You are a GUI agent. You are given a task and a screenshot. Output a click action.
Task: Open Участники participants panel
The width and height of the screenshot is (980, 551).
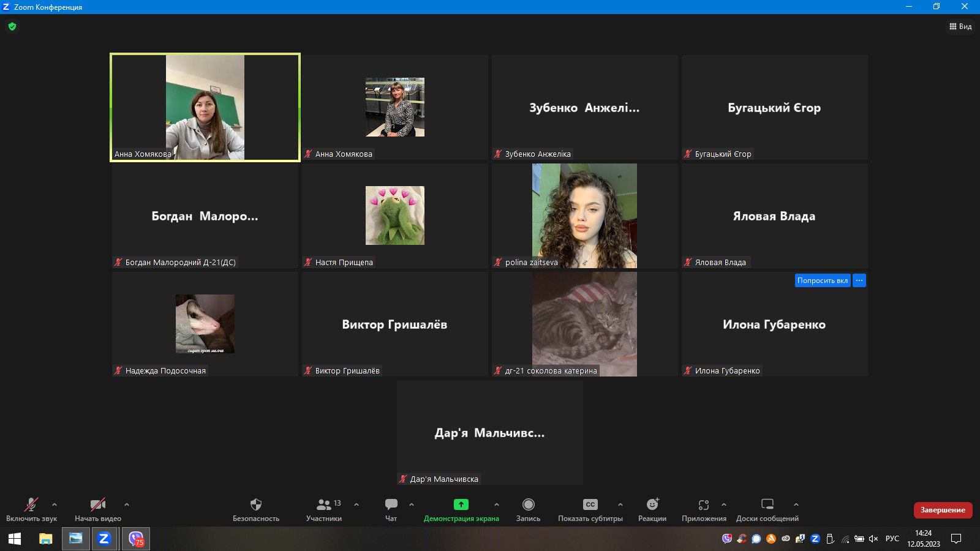click(x=324, y=509)
